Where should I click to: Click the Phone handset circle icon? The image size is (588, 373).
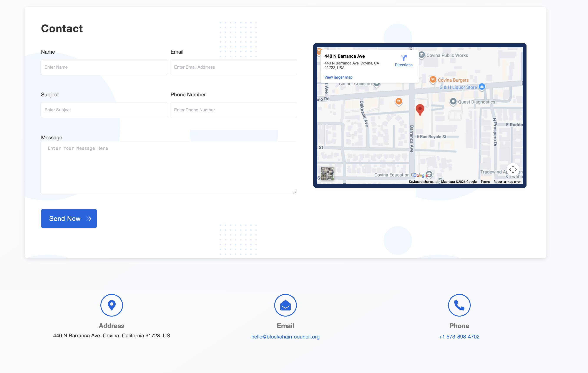(x=459, y=305)
